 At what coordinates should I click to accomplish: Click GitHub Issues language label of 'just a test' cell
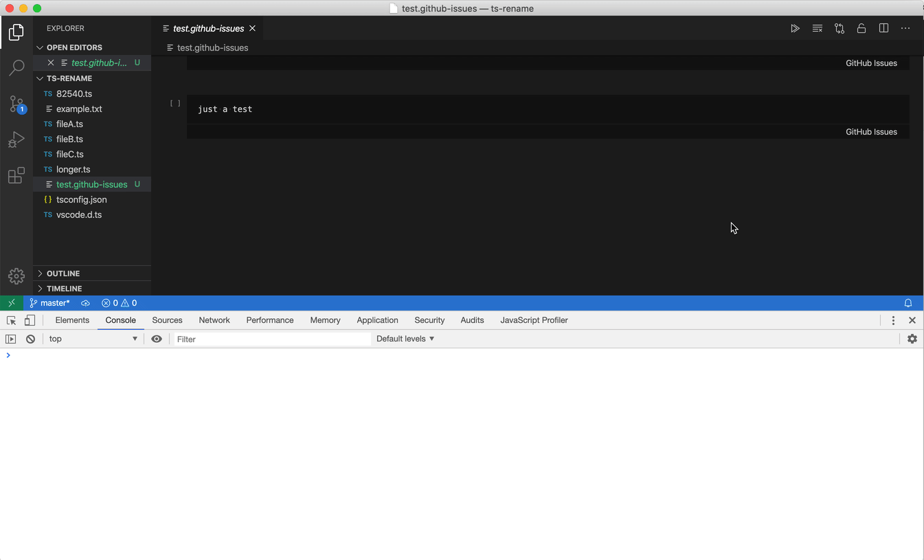[x=871, y=132]
